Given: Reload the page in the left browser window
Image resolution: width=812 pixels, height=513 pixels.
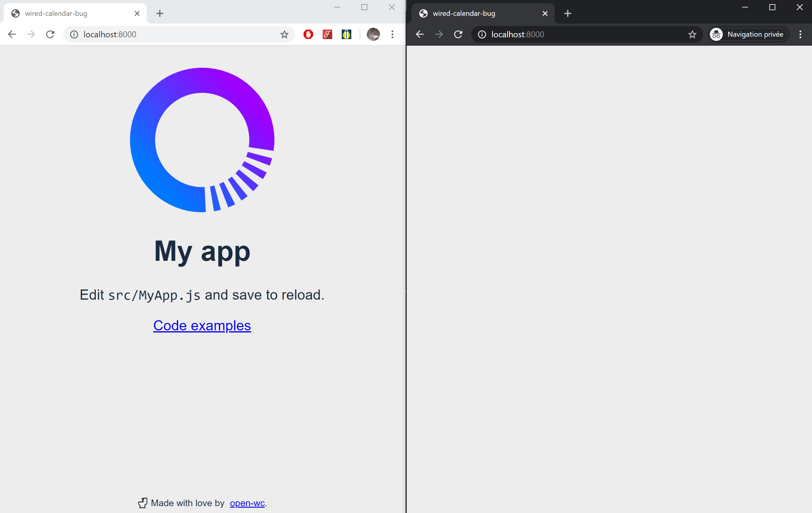Looking at the screenshot, I should (50, 34).
